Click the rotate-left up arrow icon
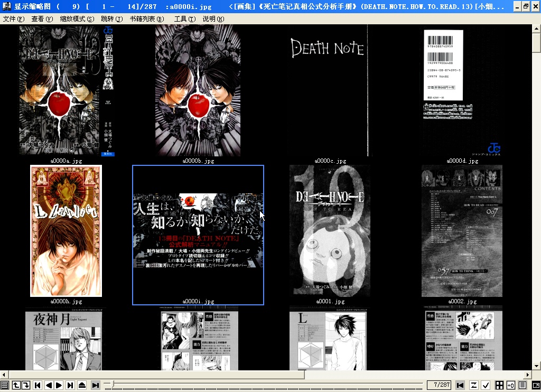Image resolution: width=541 pixels, height=392 pixels. coord(16,385)
